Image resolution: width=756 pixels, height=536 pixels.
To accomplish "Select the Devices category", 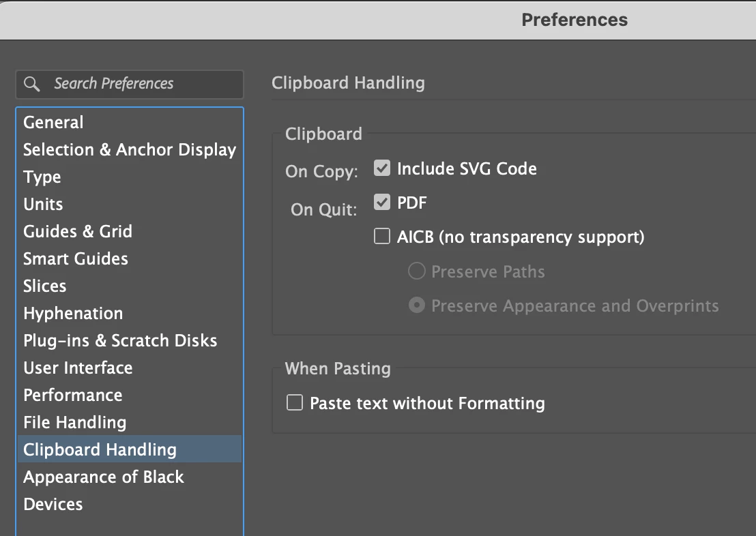I will tap(53, 505).
